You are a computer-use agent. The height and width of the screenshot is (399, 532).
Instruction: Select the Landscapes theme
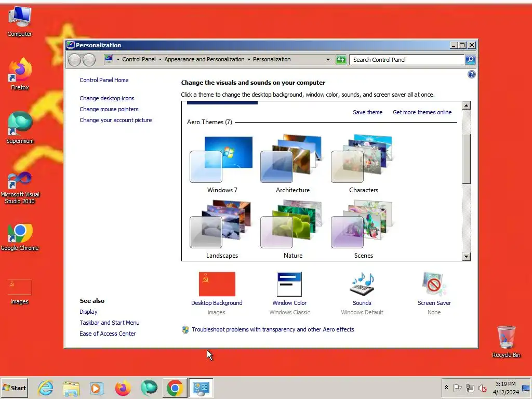pos(222,230)
